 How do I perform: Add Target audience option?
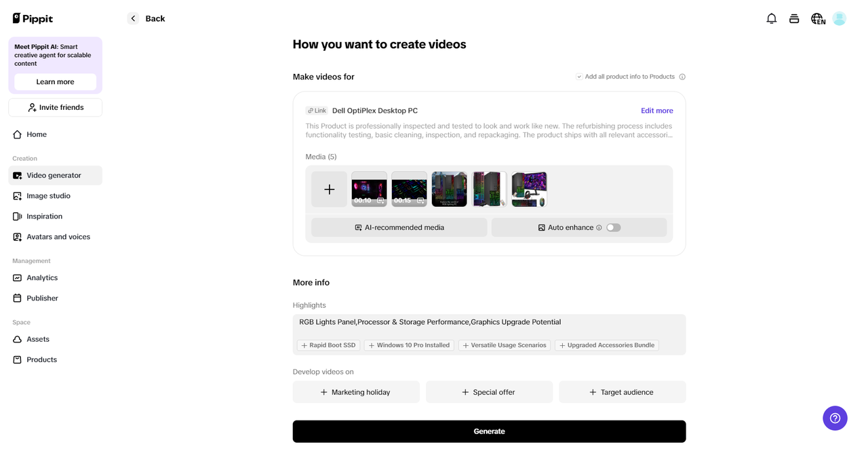coord(622,392)
